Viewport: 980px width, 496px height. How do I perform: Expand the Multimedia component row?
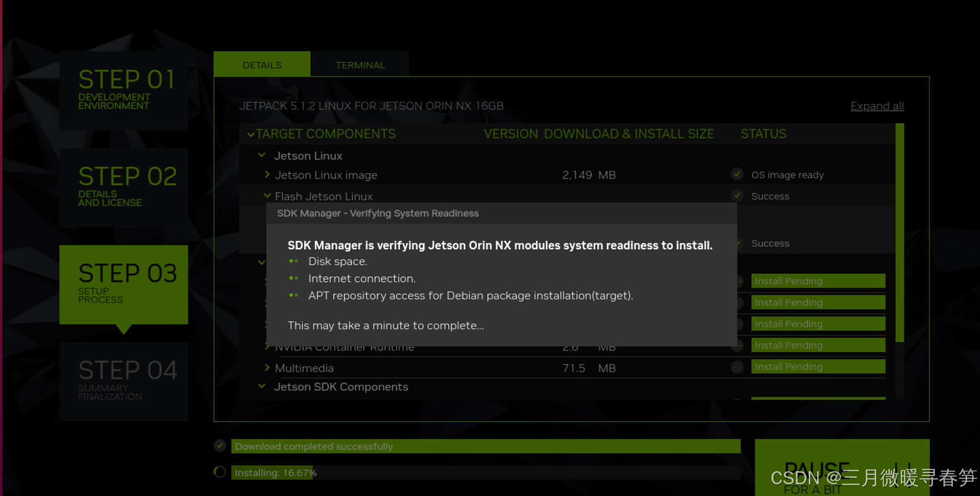[267, 368]
